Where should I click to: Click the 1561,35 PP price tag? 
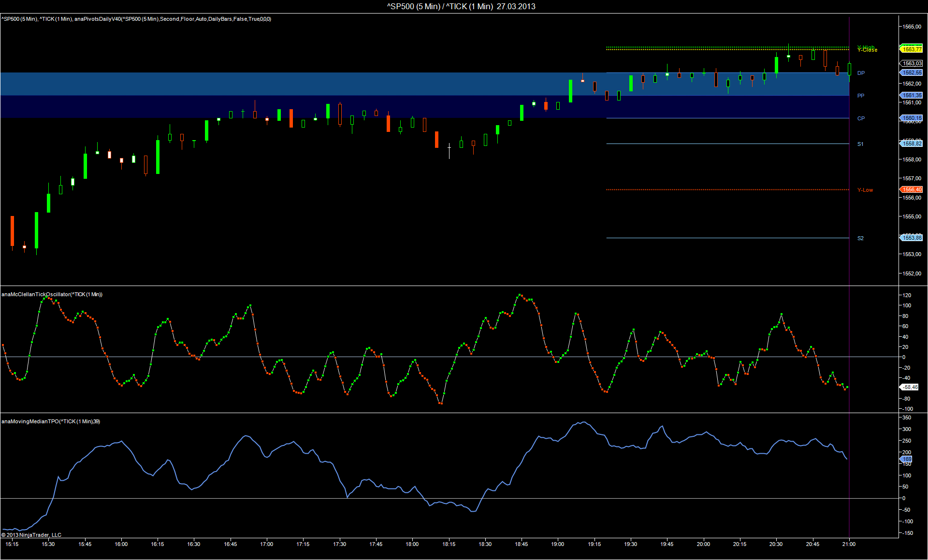(912, 95)
